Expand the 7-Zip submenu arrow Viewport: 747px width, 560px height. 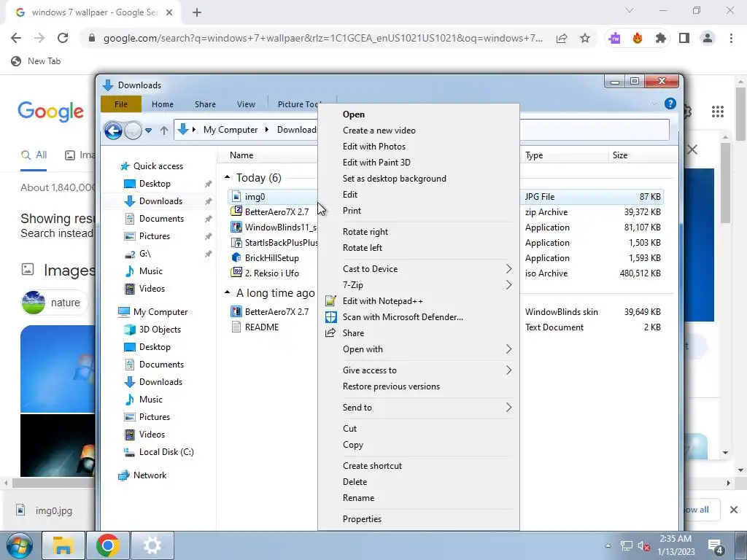508,285
